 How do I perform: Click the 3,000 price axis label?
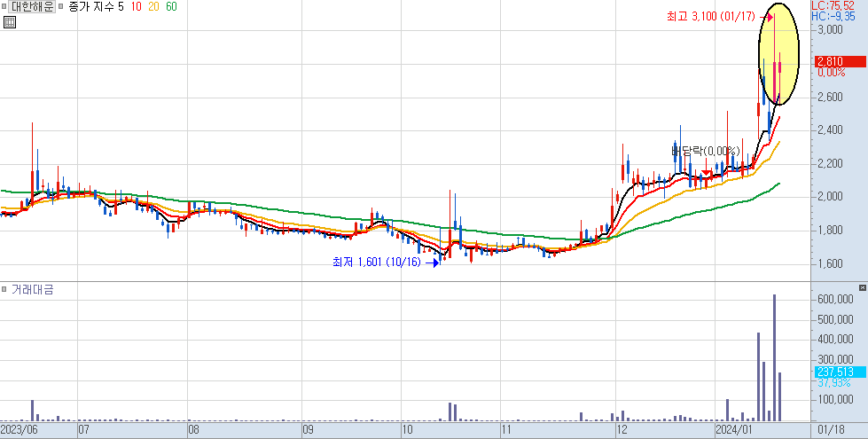(x=831, y=29)
